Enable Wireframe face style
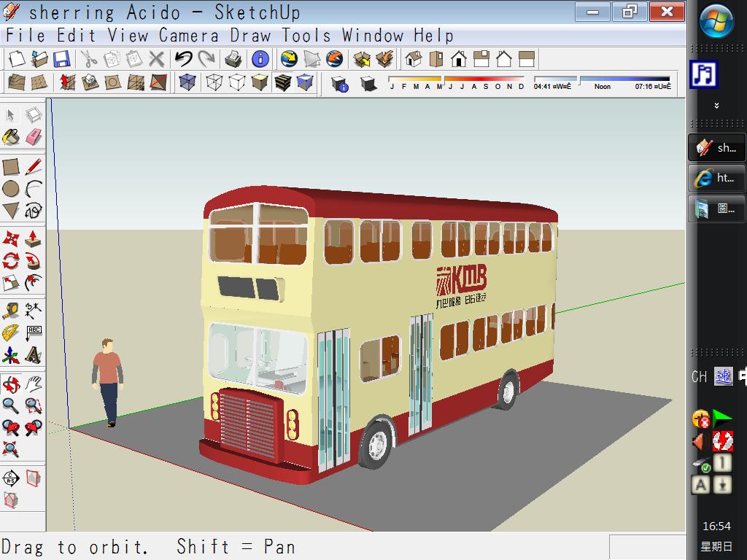The image size is (747, 560). pos(214,82)
